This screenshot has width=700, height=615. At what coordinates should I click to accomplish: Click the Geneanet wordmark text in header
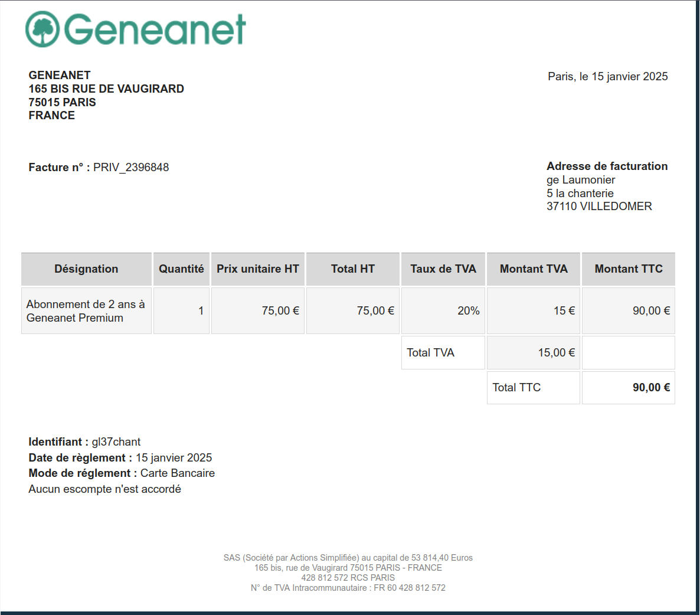pos(155,30)
